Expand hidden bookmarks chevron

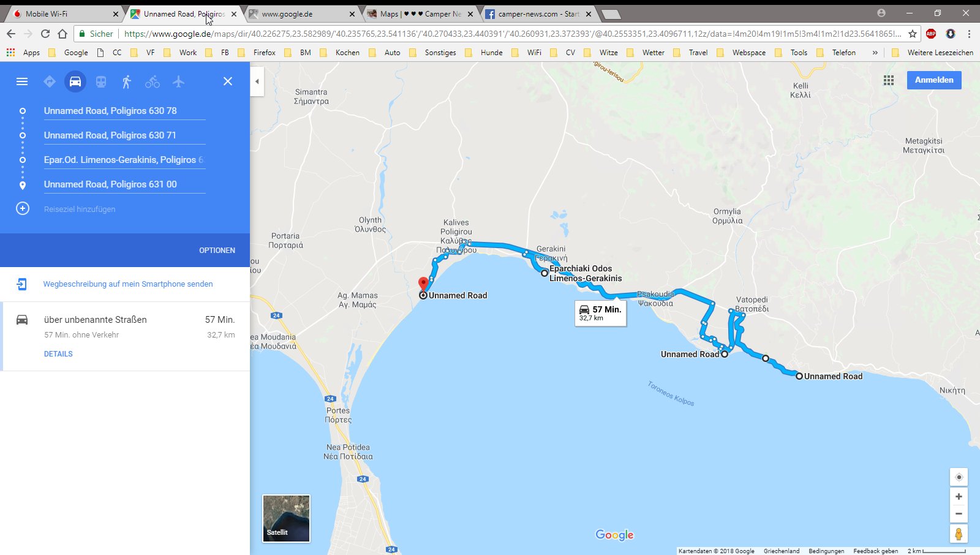875,53
